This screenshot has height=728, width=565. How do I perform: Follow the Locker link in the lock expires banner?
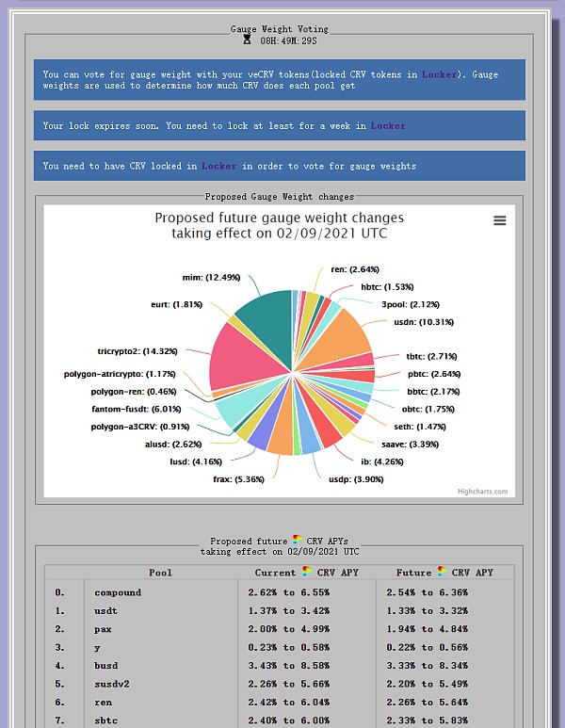[388, 125]
